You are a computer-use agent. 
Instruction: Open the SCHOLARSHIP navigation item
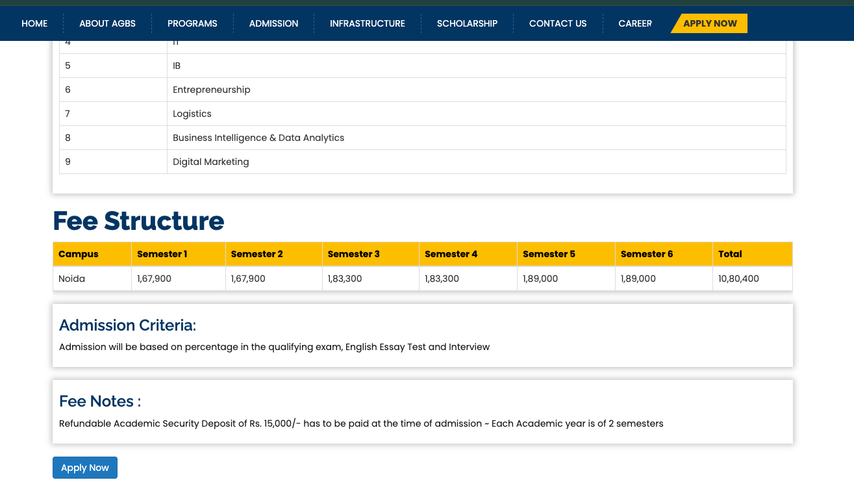pyautogui.click(x=467, y=23)
